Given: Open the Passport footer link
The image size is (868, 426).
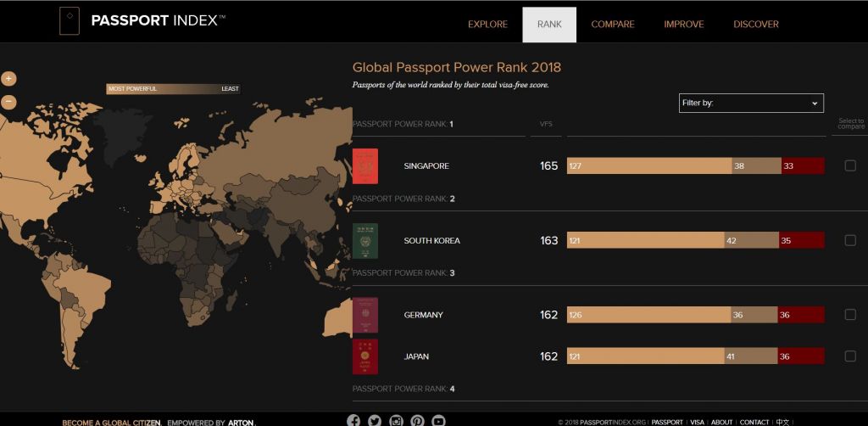Looking at the screenshot, I should pyautogui.click(x=667, y=422).
